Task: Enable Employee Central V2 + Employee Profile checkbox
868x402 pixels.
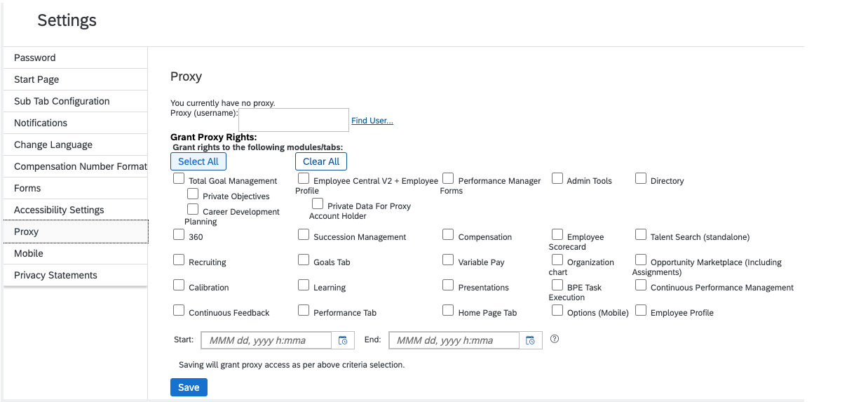Action: [x=304, y=179]
